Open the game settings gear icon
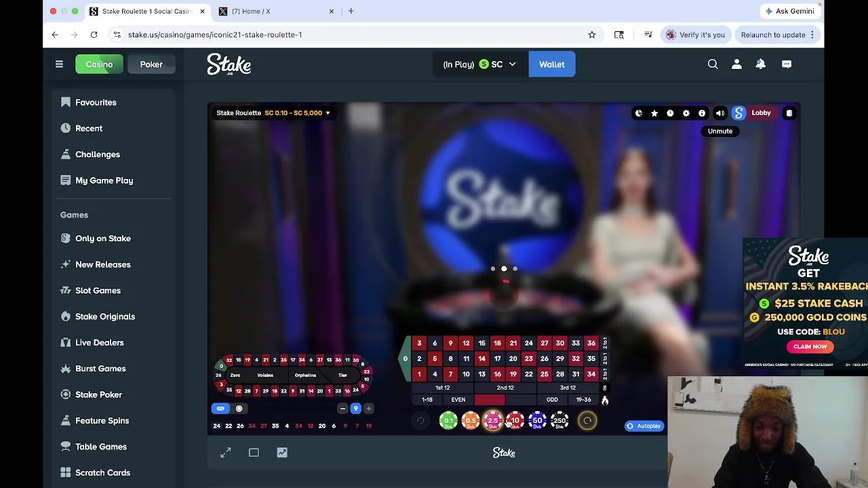The width and height of the screenshot is (868, 488). 686,113
